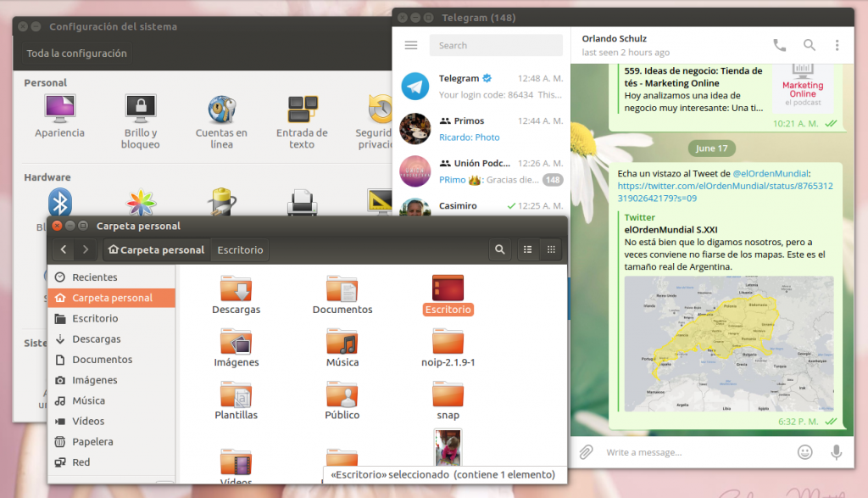The image size is (868, 498).
Task: Click the @elOrdenMundial mention link
Action: click(x=771, y=173)
